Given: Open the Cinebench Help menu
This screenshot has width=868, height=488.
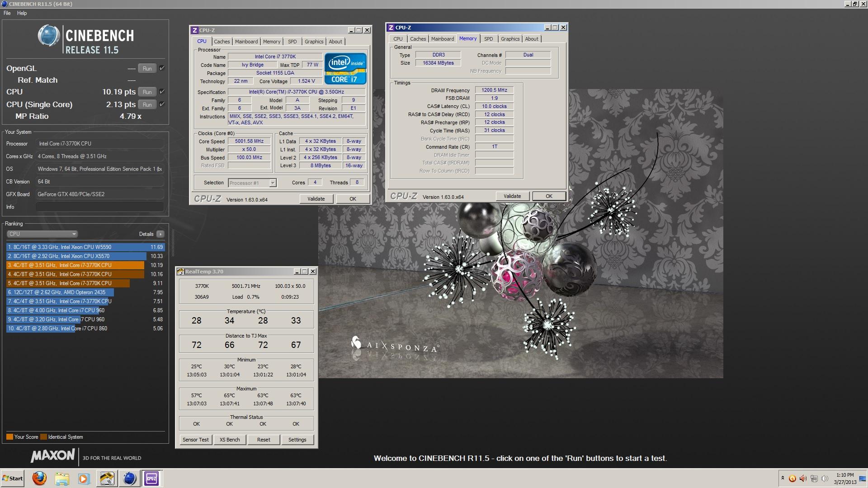Looking at the screenshot, I should [x=22, y=13].
